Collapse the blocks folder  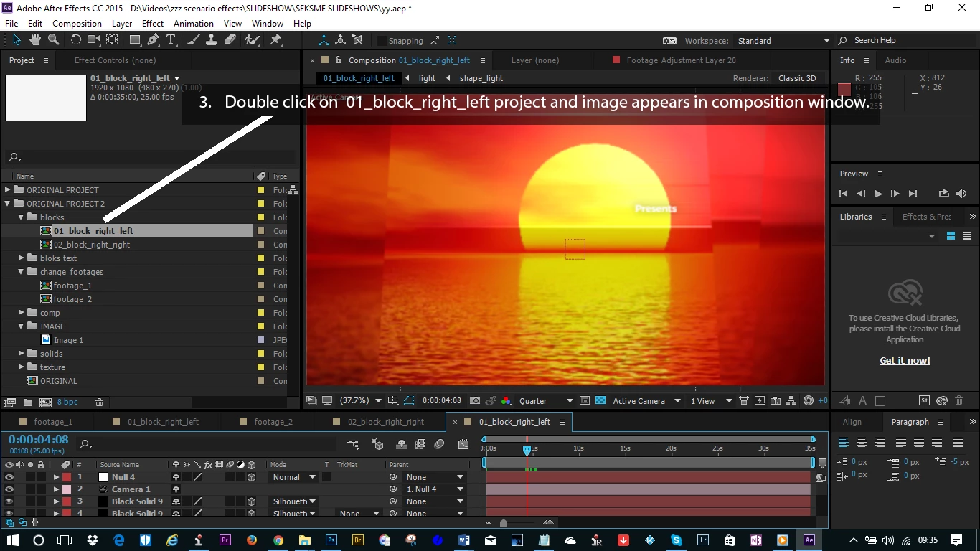coord(22,217)
